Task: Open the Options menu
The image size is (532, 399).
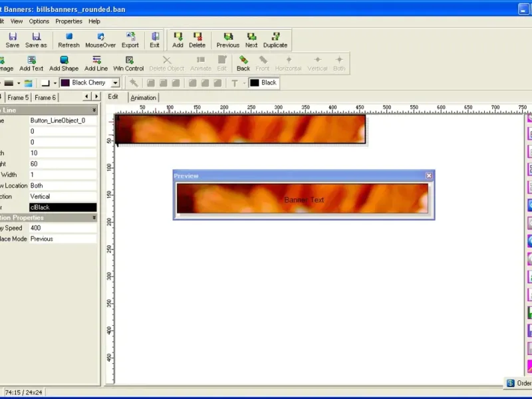Action: coord(39,21)
